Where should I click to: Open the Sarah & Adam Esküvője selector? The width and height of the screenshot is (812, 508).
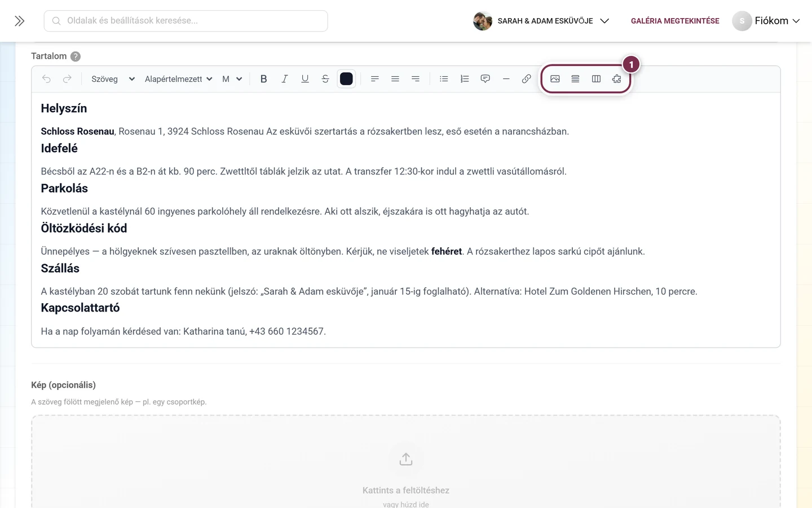[541, 21]
